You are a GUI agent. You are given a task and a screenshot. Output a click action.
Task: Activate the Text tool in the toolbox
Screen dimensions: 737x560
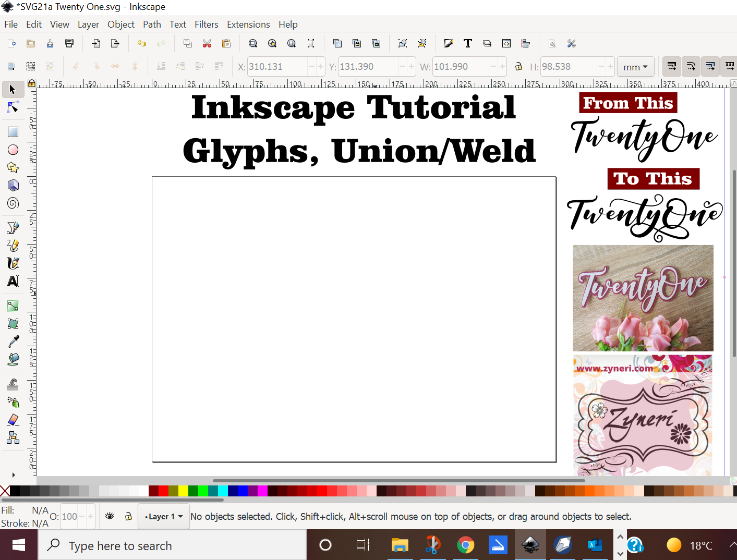(x=13, y=281)
